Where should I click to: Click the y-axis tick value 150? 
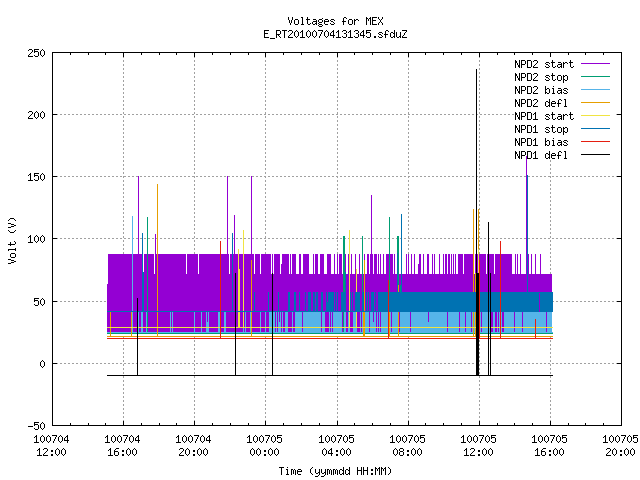pyautogui.click(x=36, y=177)
